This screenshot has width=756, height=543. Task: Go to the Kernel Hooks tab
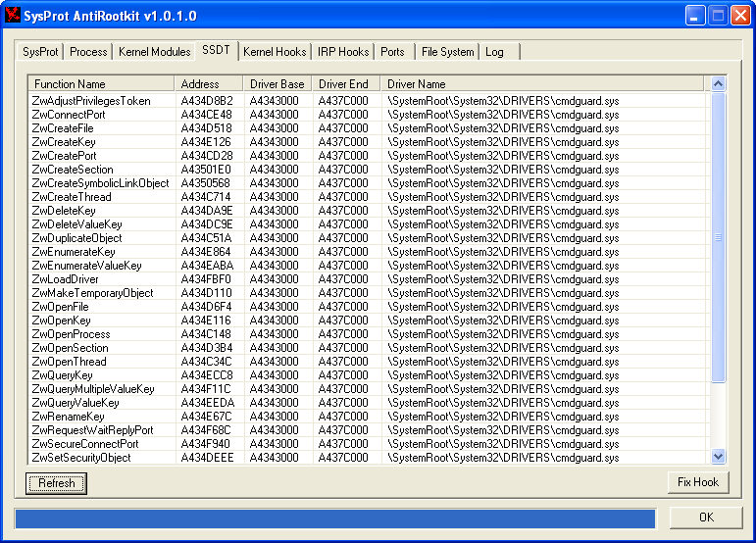pos(275,52)
